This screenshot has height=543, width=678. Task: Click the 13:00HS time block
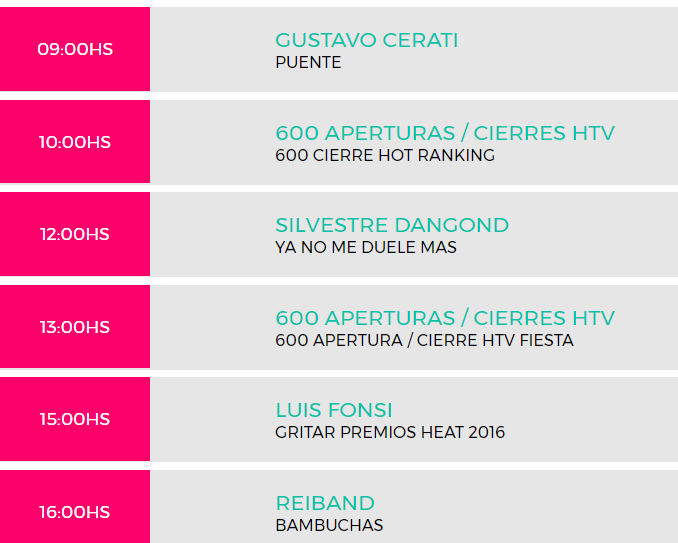coord(75,327)
